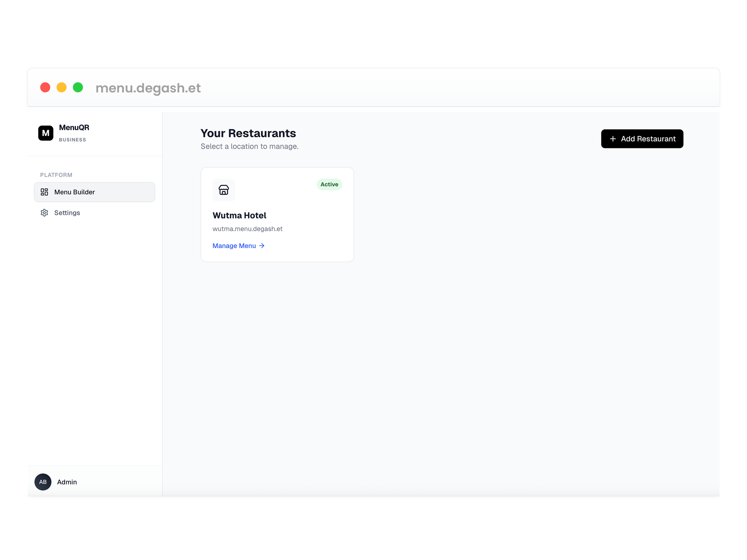This screenshot has height=560, width=747.
Task: Click 'Select a location to manage.' subtitle
Action: tap(250, 146)
